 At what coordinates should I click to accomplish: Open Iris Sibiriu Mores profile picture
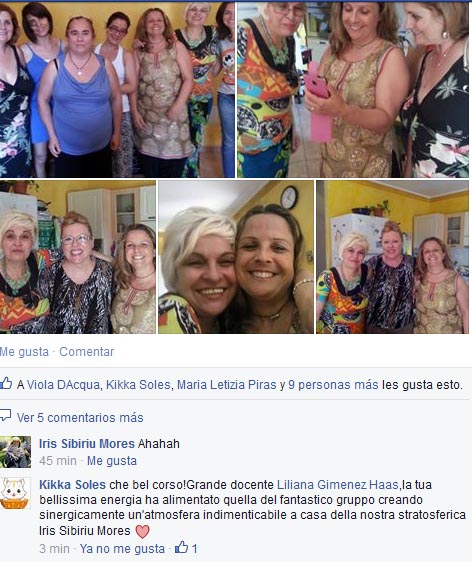point(15,452)
